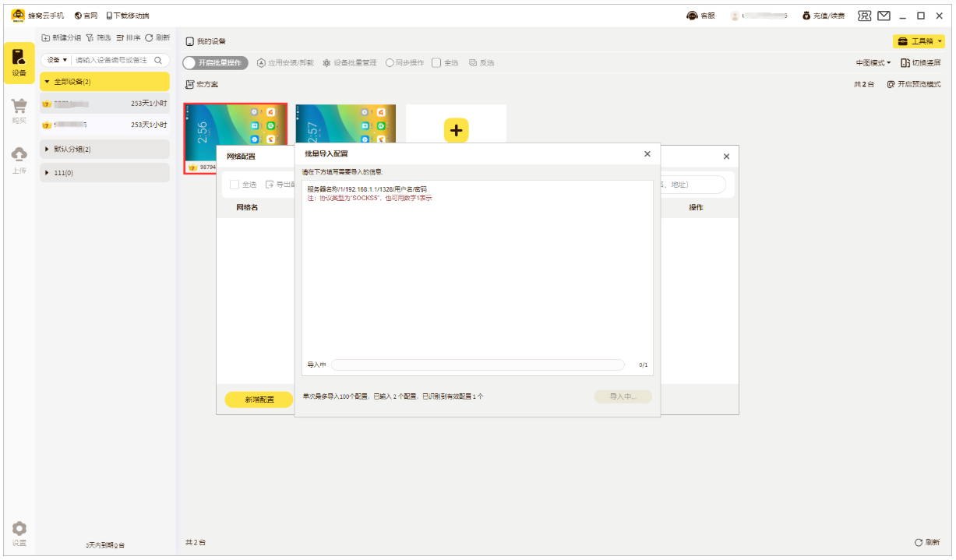Click 下载移动端 in the title bar
956x560 pixels.
(x=128, y=16)
